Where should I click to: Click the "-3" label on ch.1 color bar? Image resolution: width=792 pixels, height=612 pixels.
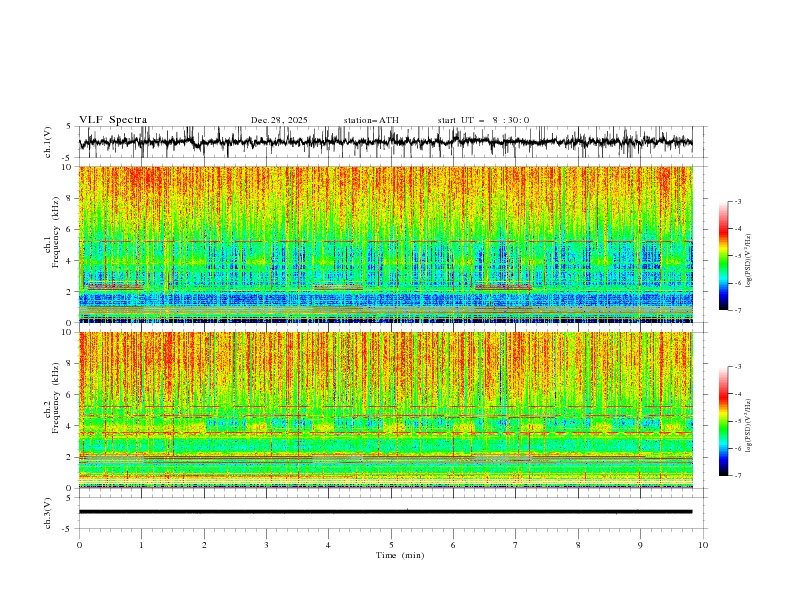pos(738,201)
